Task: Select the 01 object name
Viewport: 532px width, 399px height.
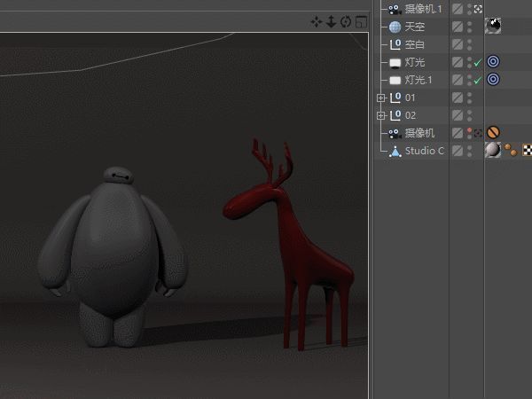Action: tap(411, 98)
